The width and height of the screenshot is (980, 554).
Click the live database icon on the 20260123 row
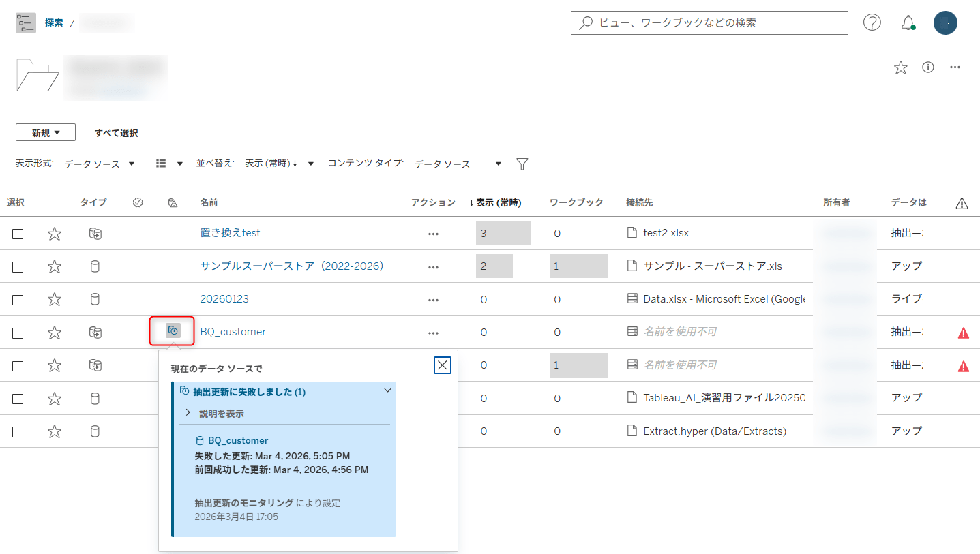[x=95, y=299]
